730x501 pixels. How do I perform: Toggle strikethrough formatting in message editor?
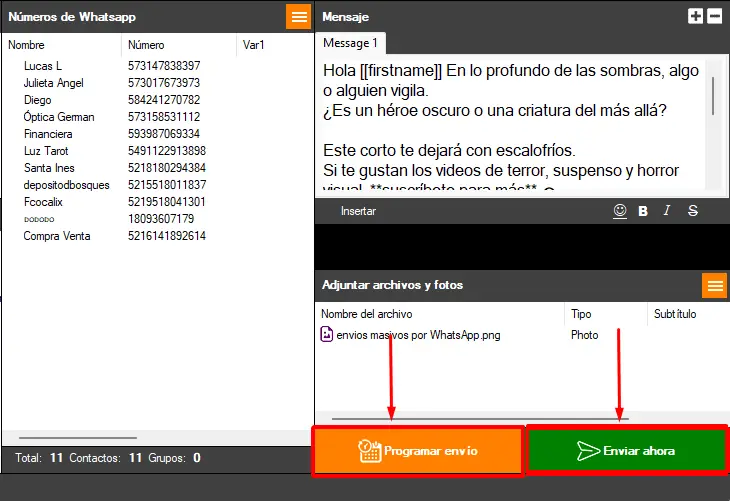pyautogui.click(x=692, y=211)
